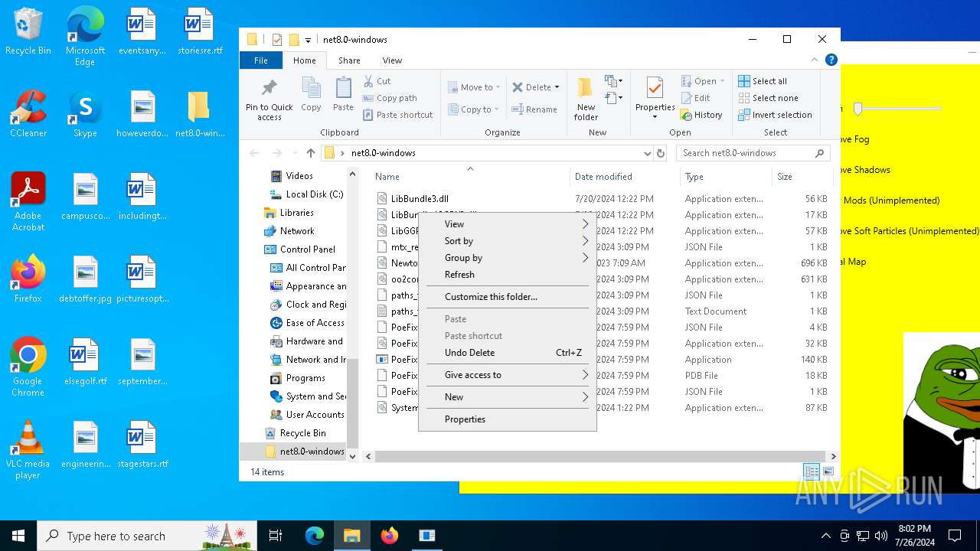Click the Windows Start button
This screenshot has height=551, width=980.
pyautogui.click(x=18, y=536)
